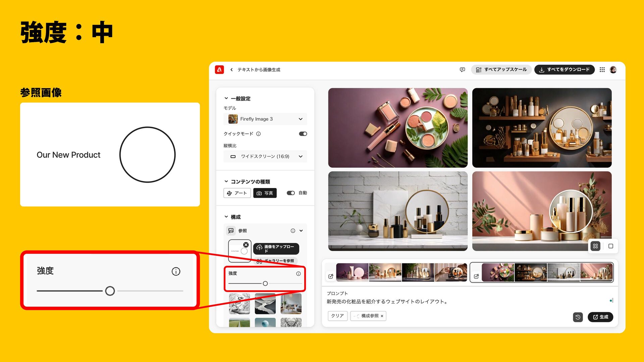Open the prompt history icon
The height and width of the screenshot is (362, 644).
pos(578,317)
